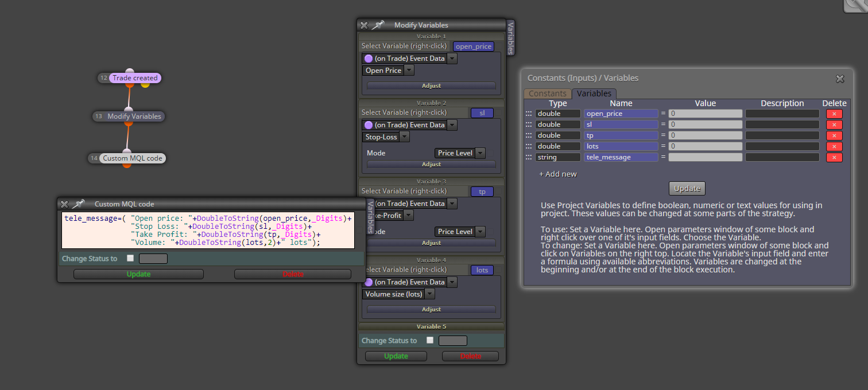Close the Custom MQL code panel
Viewport: 868px width, 390px height.
pos(64,204)
